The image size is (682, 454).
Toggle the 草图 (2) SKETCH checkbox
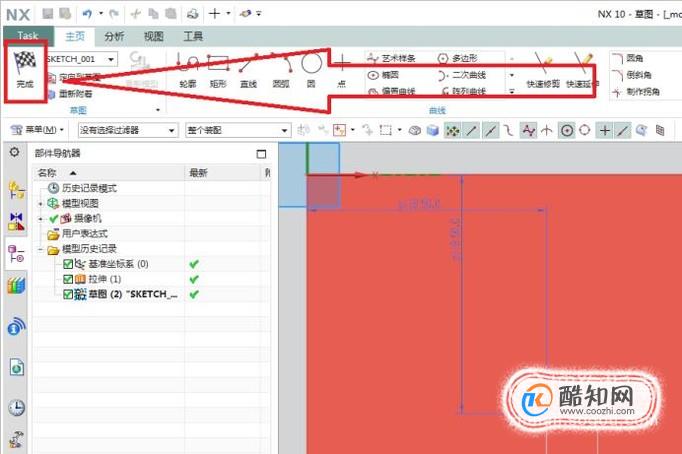tap(67, 294)
